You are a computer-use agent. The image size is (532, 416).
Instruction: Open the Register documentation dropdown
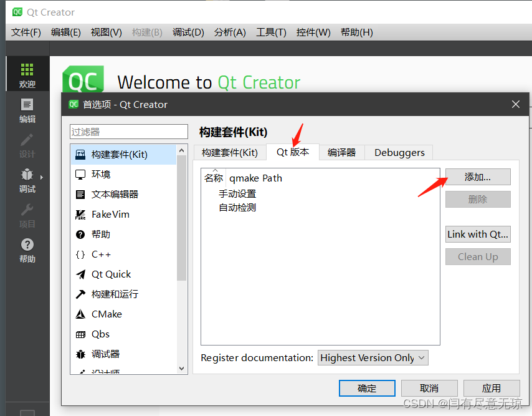pos(373,357)
